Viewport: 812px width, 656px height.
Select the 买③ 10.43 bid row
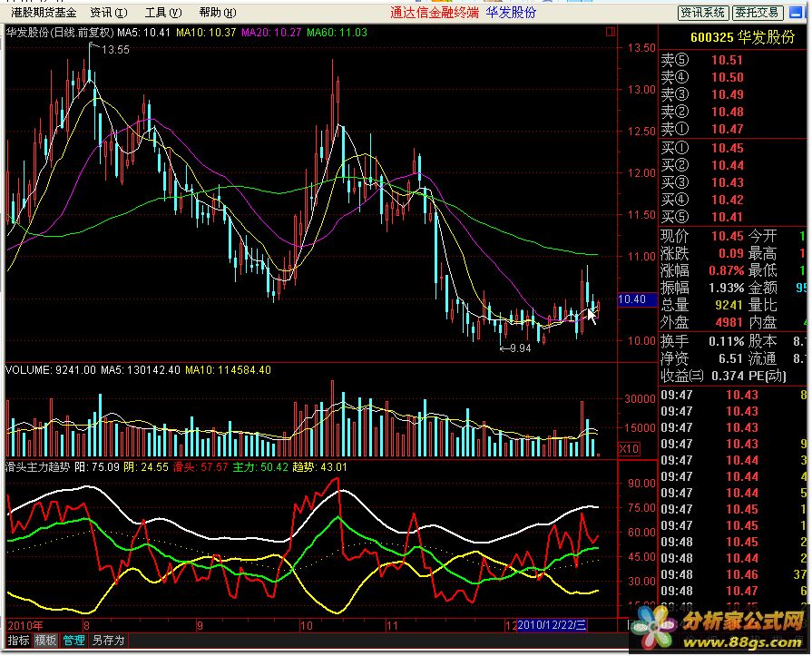[733, 182]
